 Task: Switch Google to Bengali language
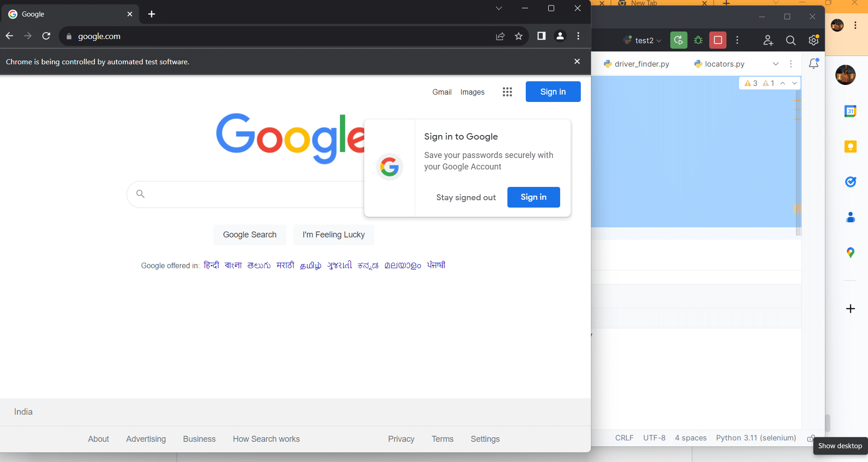pyautogui.click(x=233, y=265)
